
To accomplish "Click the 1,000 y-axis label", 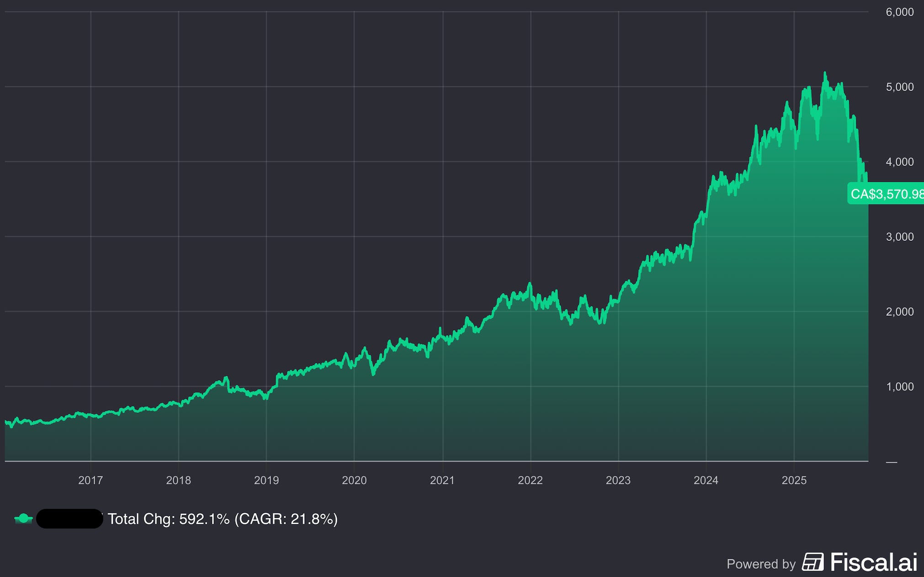I will tap(899, 387).
